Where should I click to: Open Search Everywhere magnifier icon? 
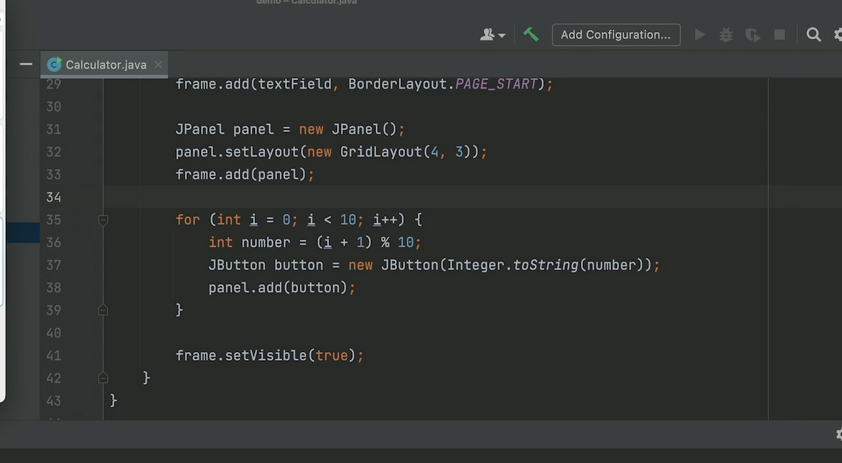click(x=814, y=35)
